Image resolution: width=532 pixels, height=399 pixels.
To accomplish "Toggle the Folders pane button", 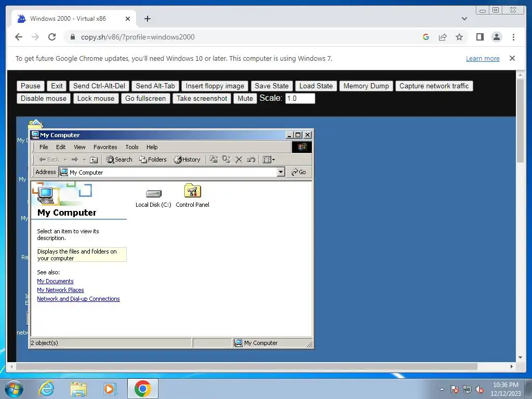I will tap(153, 159).
